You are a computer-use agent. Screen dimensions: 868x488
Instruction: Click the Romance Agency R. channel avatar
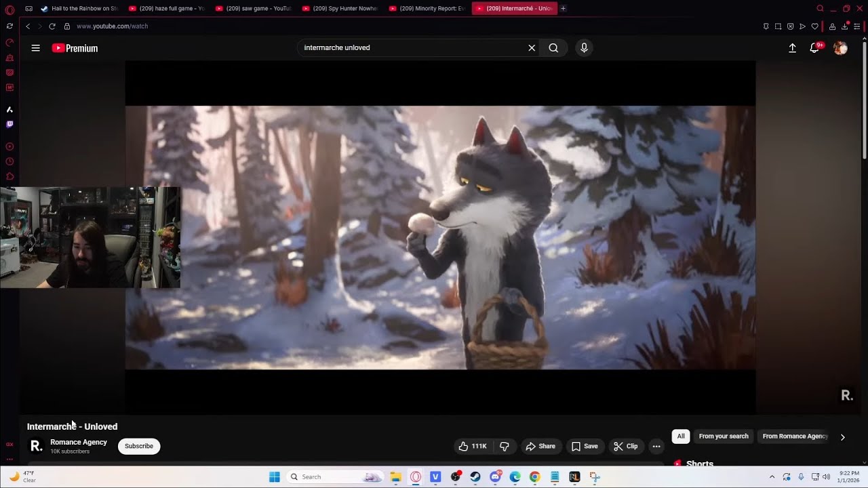click(x=36, y=446)
